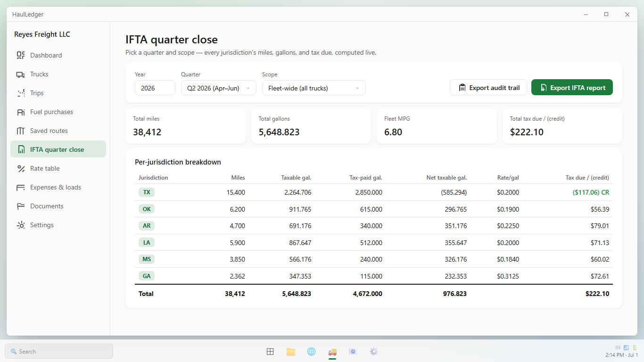
Task: Open the Scope dropdown Fleet-wide
Action: coord(314,88)
